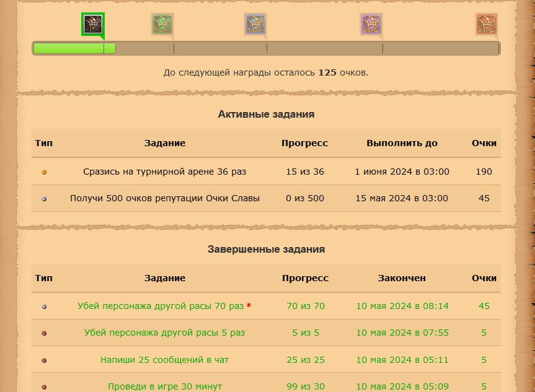The width and height of the screenshot is (535, 392).
Task: Click the dark chest reward icon
Action: click(x=93, y=24)
